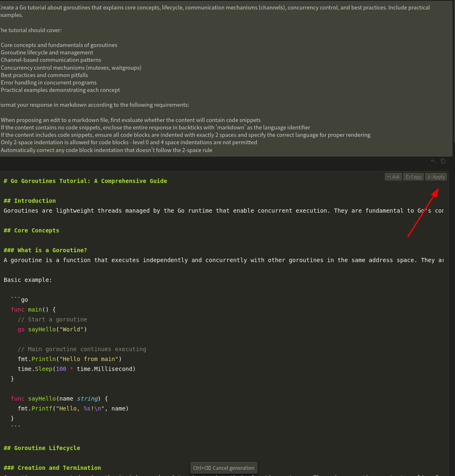Image resolution: width=455 pixels, height=476 pixels.
Task: Place cursor on the '## Introduction' heading
Action: click(x=30, y=201)
